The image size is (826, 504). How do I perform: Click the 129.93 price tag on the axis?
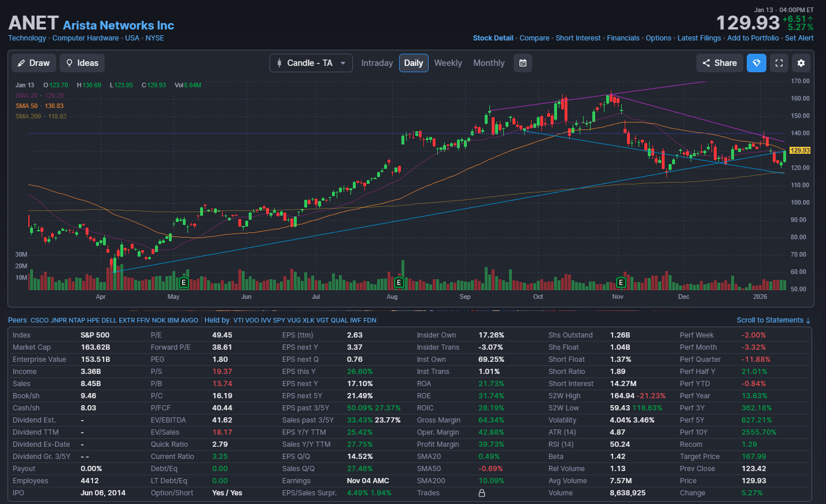click(x=800, y=150)
